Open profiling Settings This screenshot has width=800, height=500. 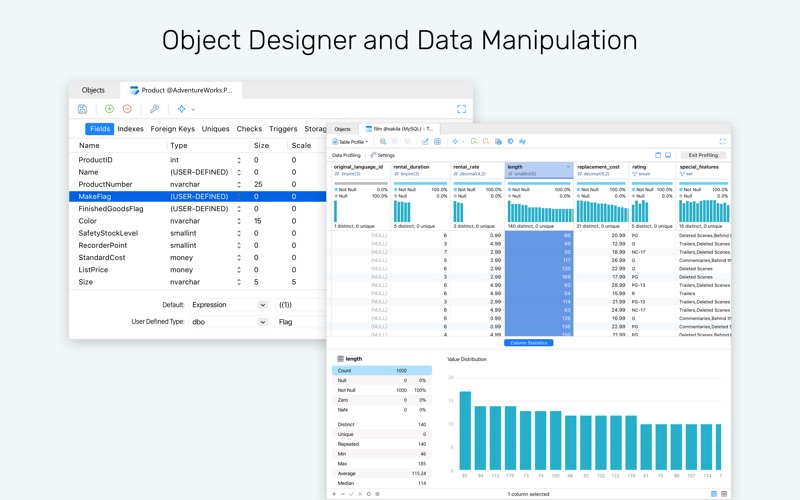point(383,155)
